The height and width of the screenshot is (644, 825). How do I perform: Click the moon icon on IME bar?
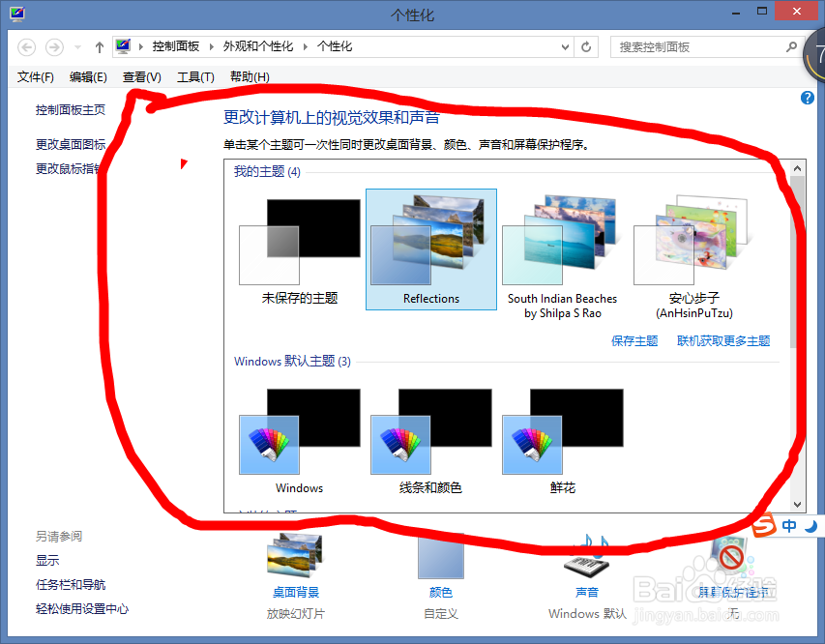pyautogui.click(x=811, y=526)
